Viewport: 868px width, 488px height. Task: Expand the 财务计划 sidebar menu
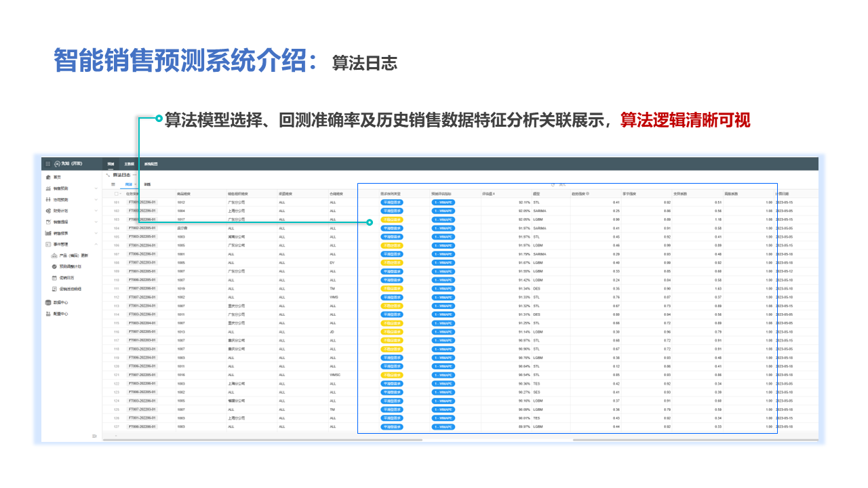96,211
